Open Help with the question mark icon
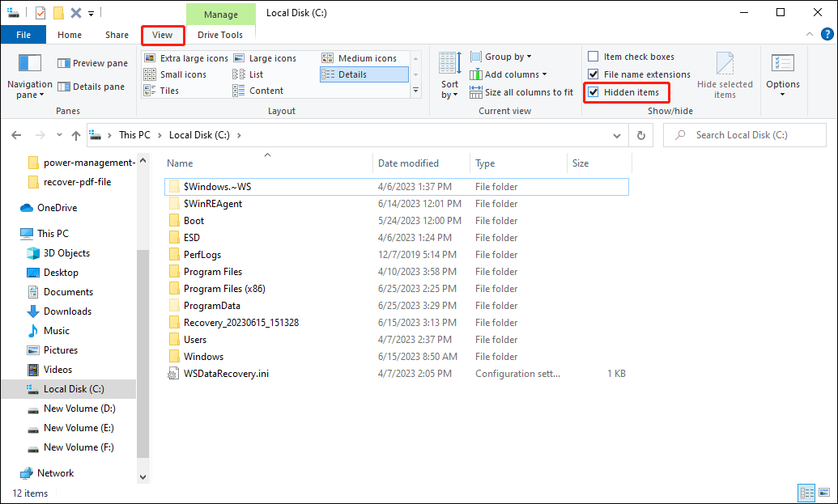Viewport: 838px width, 504px height. pos(827,35)
